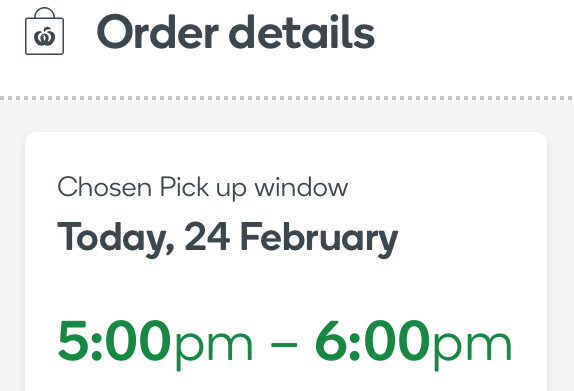Click the Woolworths shopping bag icon
574x391 pixels.
[44, 31]
